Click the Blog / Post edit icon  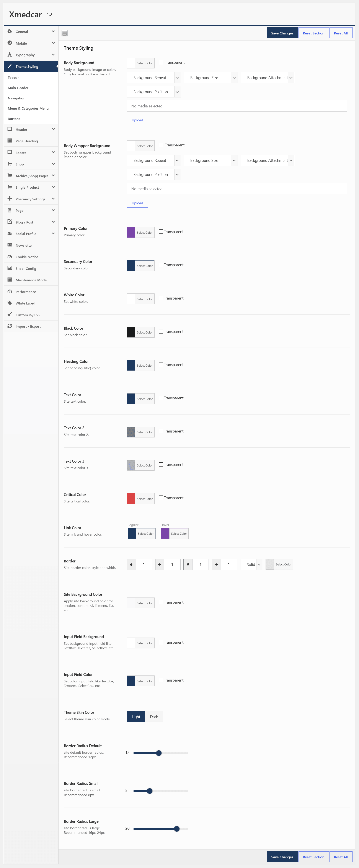(10, 222)
